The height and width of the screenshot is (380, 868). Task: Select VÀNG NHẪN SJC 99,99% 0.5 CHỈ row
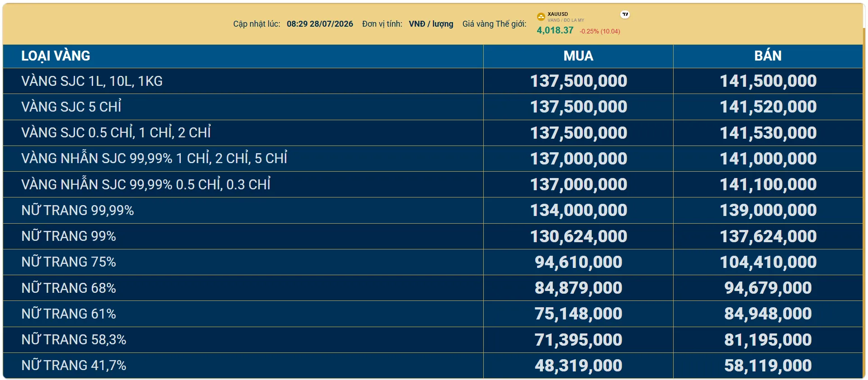point(433,184)
